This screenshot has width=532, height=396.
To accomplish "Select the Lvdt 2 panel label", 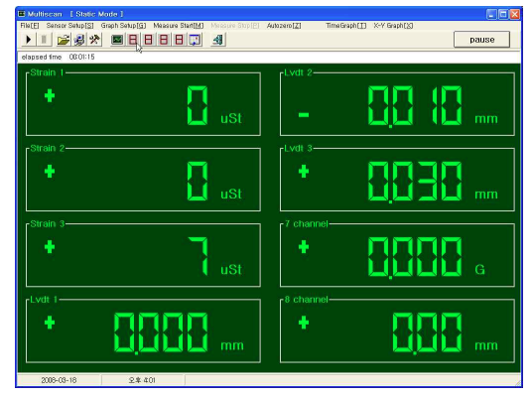I will [298, 72].
